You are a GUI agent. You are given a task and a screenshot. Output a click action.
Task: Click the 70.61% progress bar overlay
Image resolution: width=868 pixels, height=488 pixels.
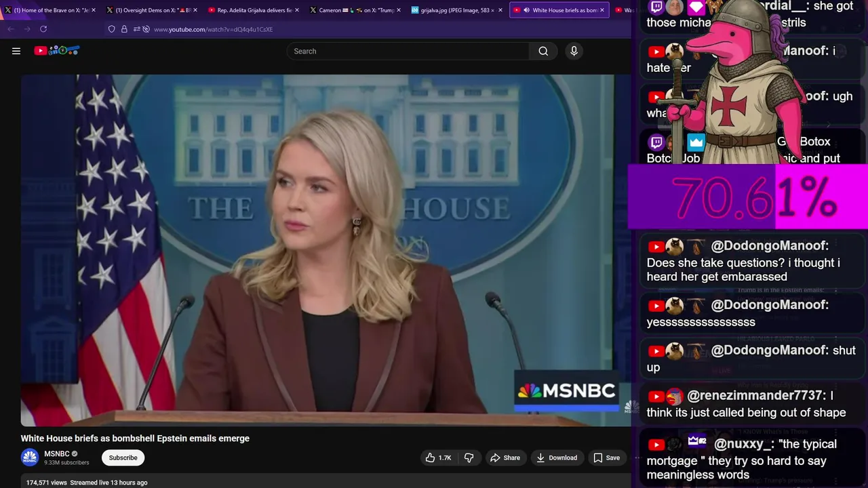748,197
